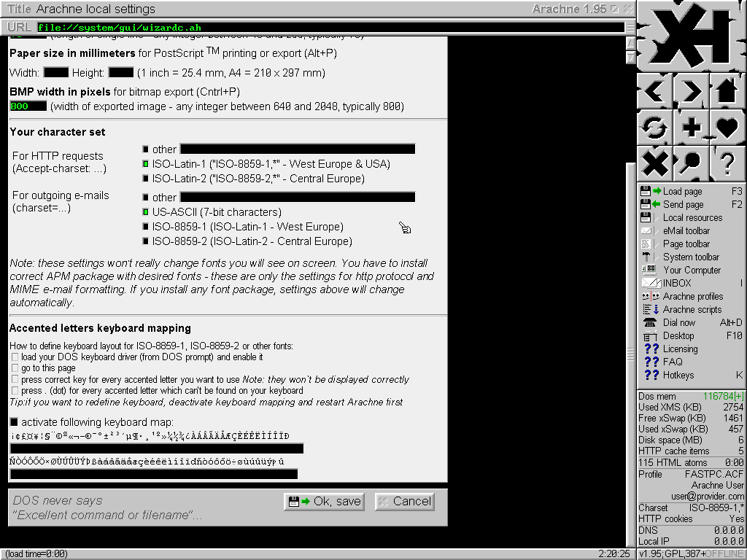Click the Local IP 0.0.0.0 entry
Viewport: 747px width, 560px height.
[x=692, y=541]
